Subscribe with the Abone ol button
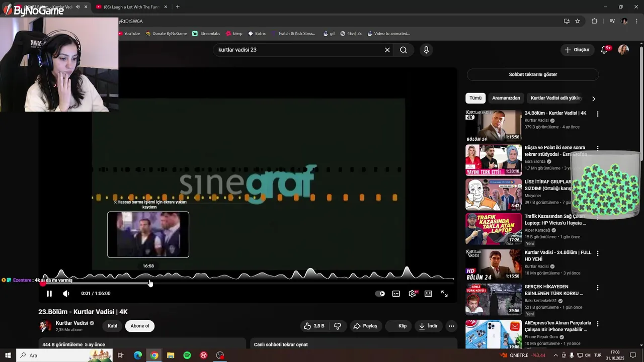 (x=140, y=326)
